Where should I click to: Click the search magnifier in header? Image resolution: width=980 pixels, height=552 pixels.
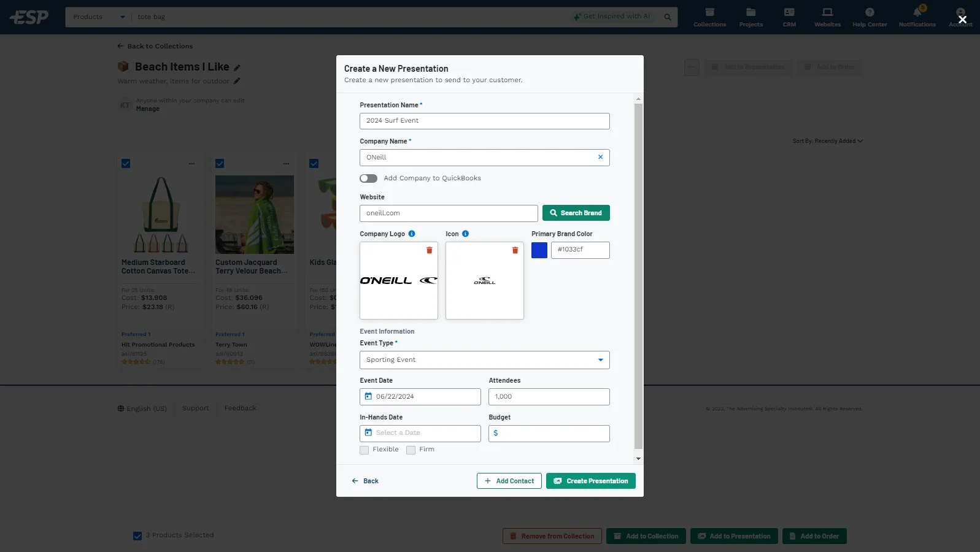(x=668, y=17)
